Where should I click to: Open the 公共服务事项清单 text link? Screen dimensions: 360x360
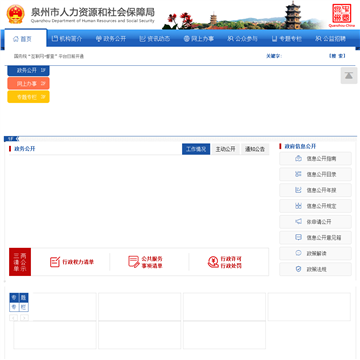[152, 262]
